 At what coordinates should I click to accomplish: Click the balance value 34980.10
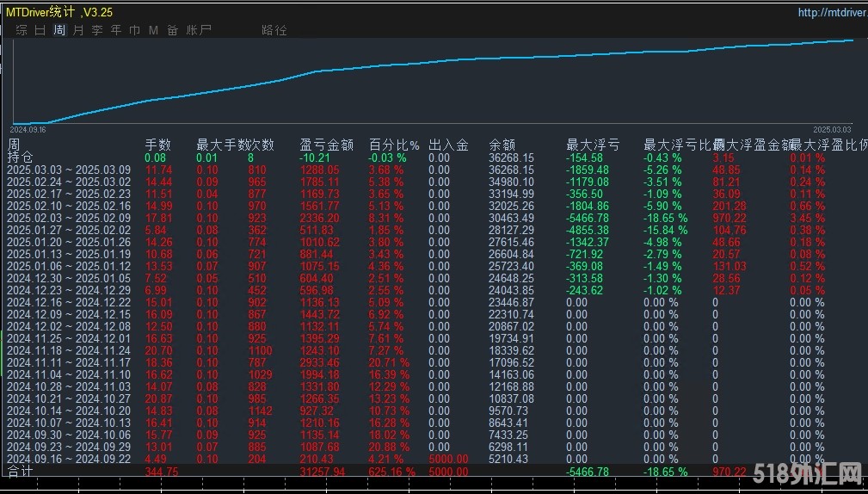(512, 182)
